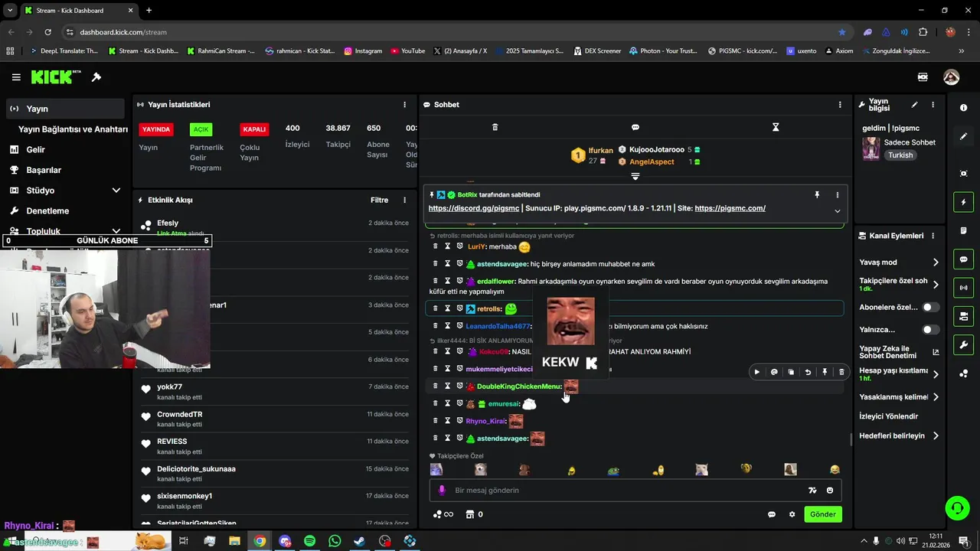Click the broadcast signal icon in right sidebar

click(x=963, y=288)
